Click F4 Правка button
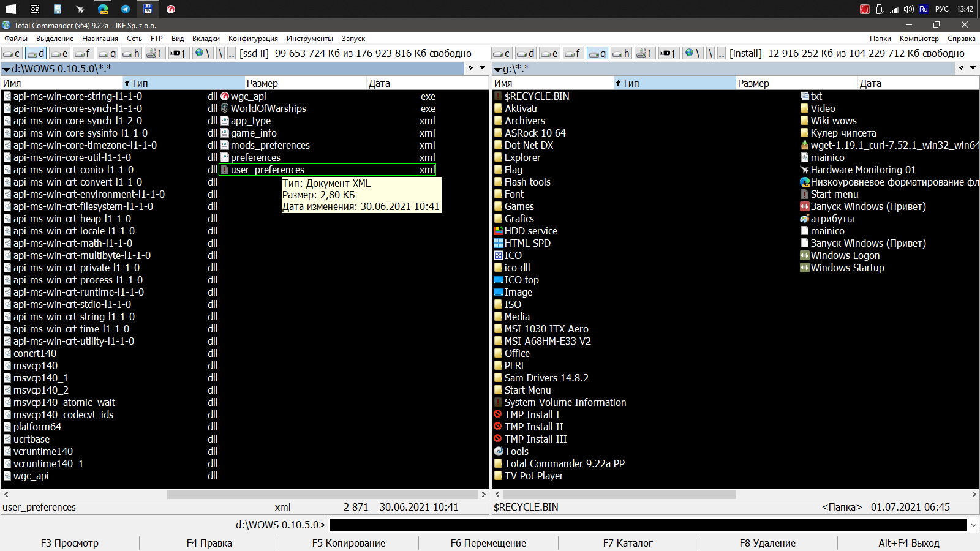Image resolution: width=980 pixels, height=551 pixels. click(x=209, y=543)
